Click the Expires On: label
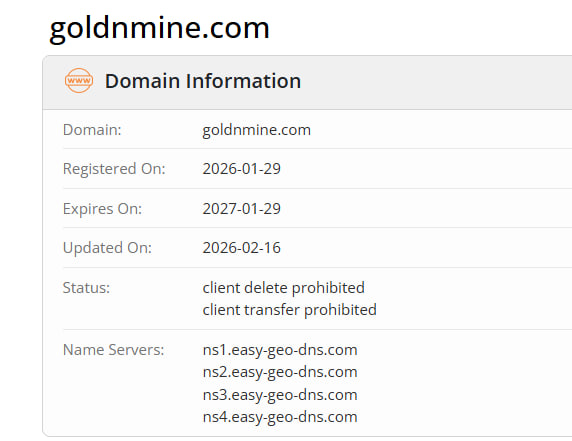 coord(102,209)
